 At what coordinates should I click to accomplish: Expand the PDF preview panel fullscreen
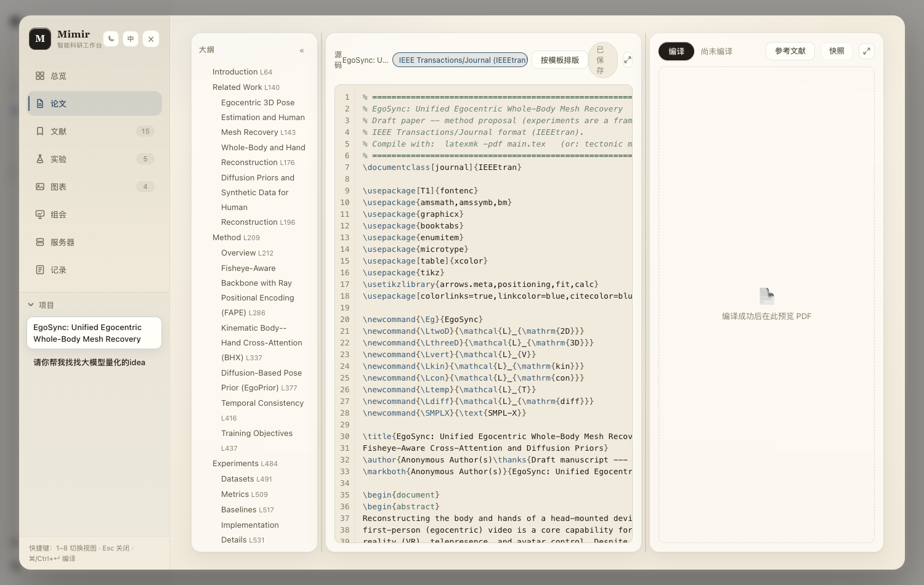pos(867,51)
